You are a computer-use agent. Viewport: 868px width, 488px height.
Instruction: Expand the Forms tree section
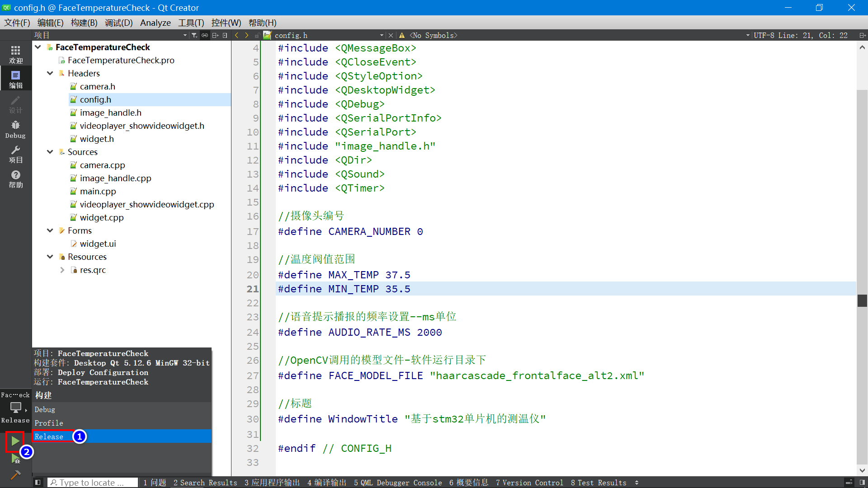[x=50, y=230]
